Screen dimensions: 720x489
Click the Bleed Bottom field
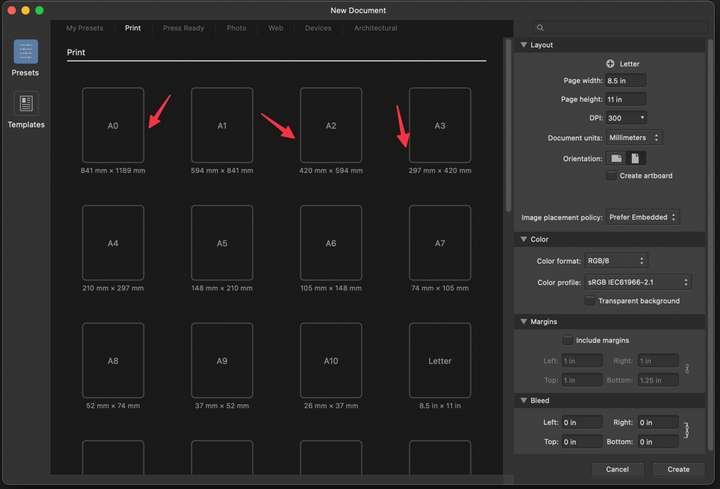(x=658, y=442)
